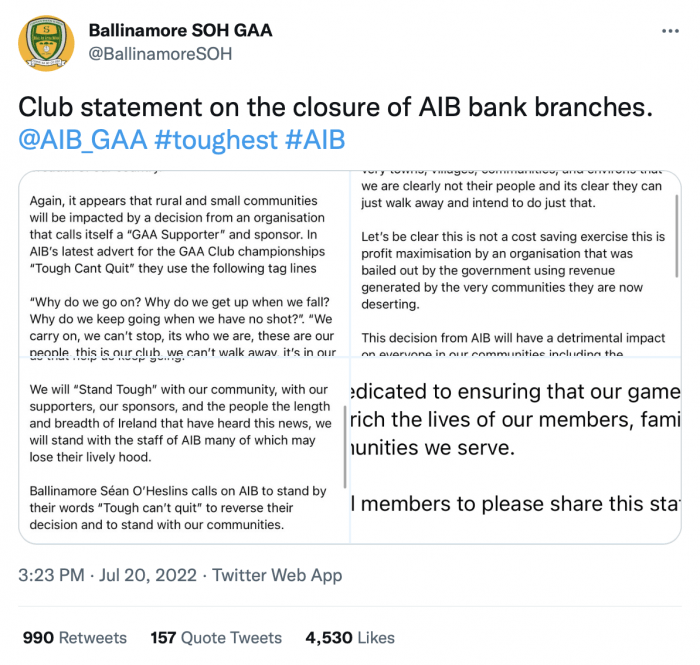Open the bottom-right image with large text
This screenshot has width=700, height=665.
tap(516, 451)
